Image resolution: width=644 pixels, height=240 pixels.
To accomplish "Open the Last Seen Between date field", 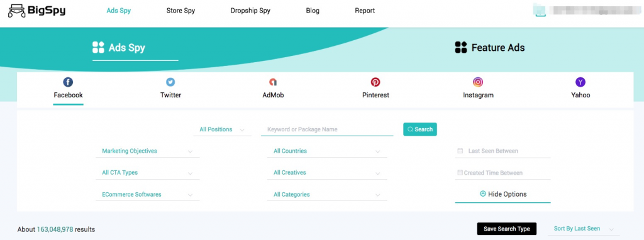I will 502,151.
